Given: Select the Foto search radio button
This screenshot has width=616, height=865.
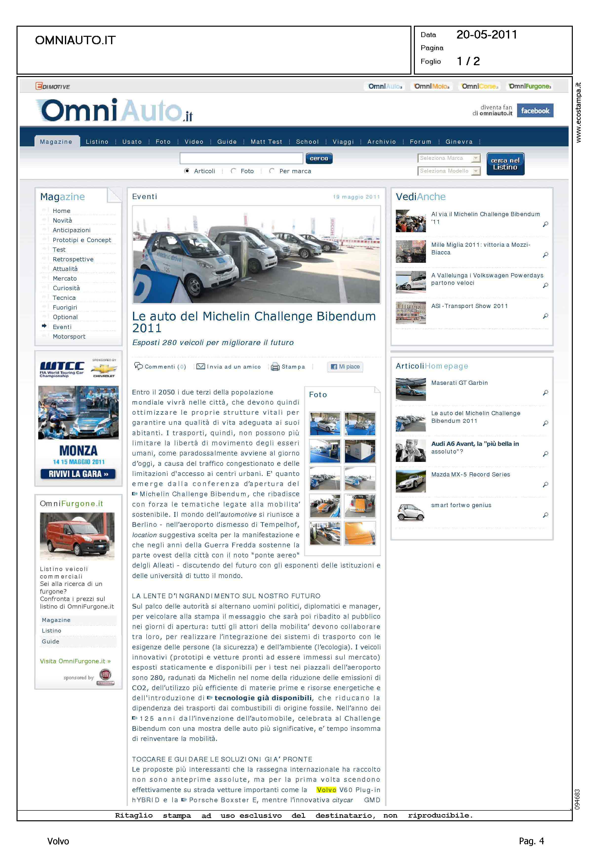Looking at the screenshot, I should (234, 171).
